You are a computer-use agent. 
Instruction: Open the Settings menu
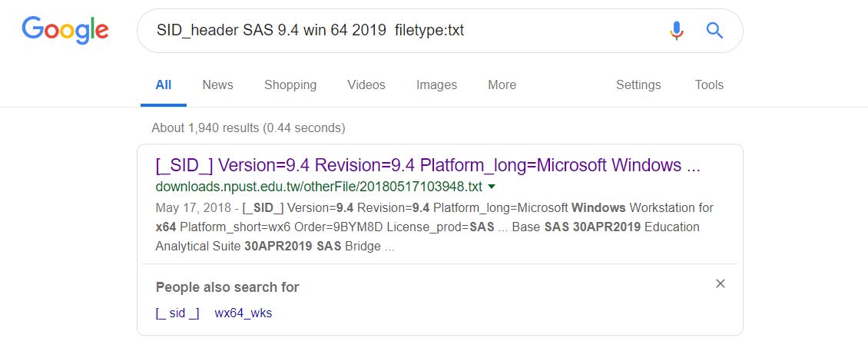638,85
